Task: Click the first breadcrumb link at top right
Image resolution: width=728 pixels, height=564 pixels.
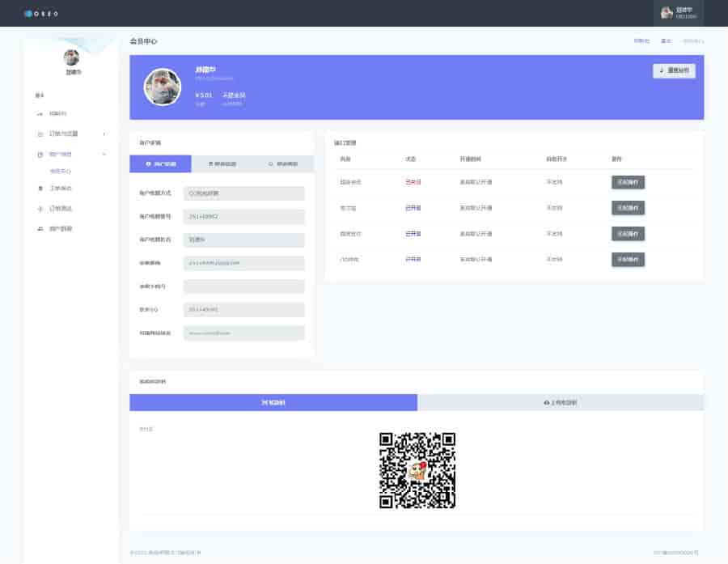Action: click(x=641, y=40)
